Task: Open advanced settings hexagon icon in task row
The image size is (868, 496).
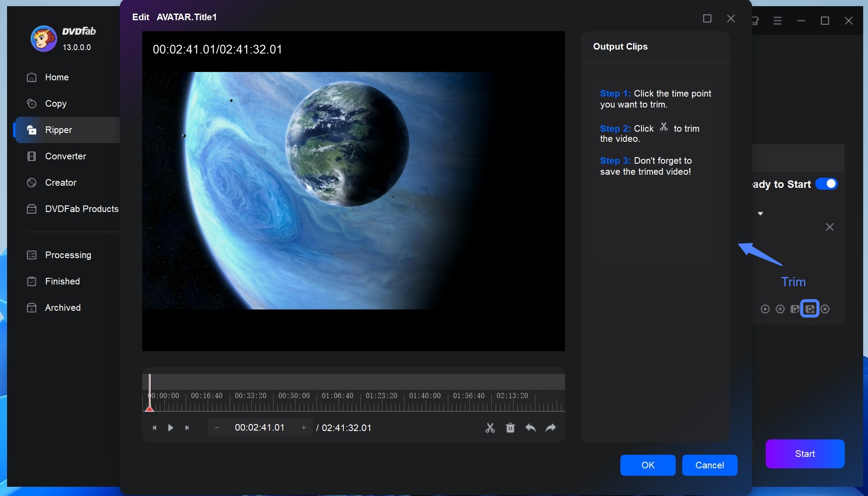Action: click(780, 309)
